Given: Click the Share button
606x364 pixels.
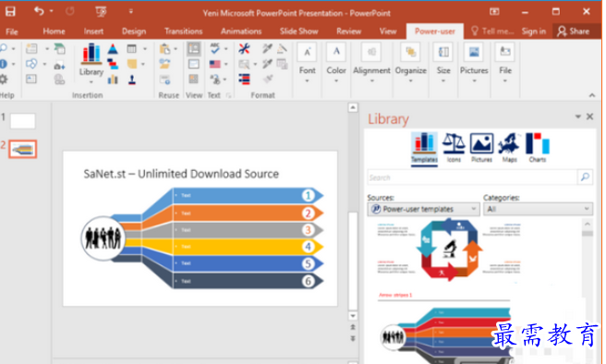Looking at the screenshot, I should click(574, 31).
